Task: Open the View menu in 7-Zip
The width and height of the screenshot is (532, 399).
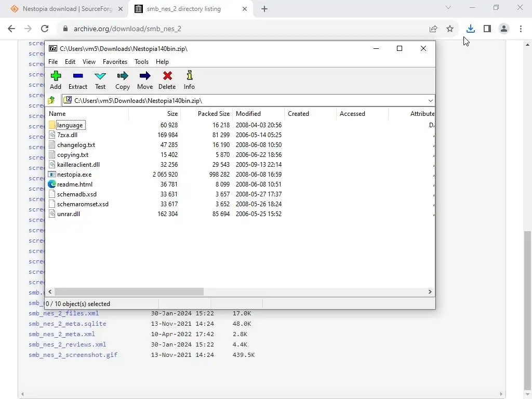Action: point(89,62)
